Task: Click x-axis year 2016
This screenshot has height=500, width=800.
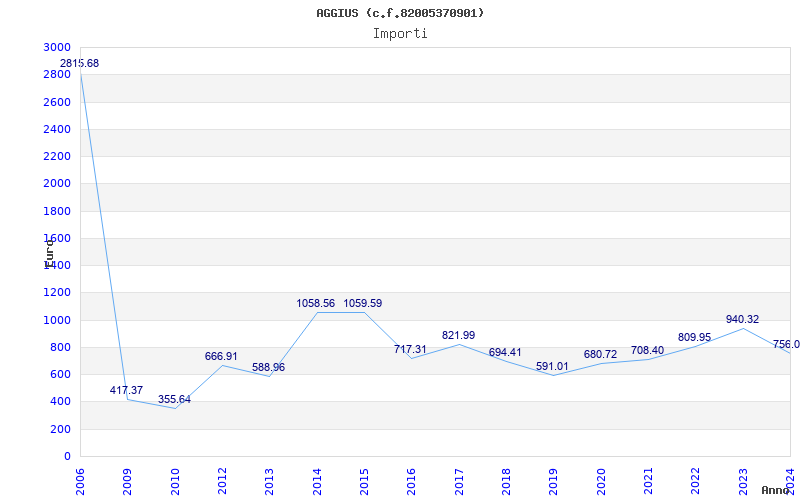Action: [411, 482]
